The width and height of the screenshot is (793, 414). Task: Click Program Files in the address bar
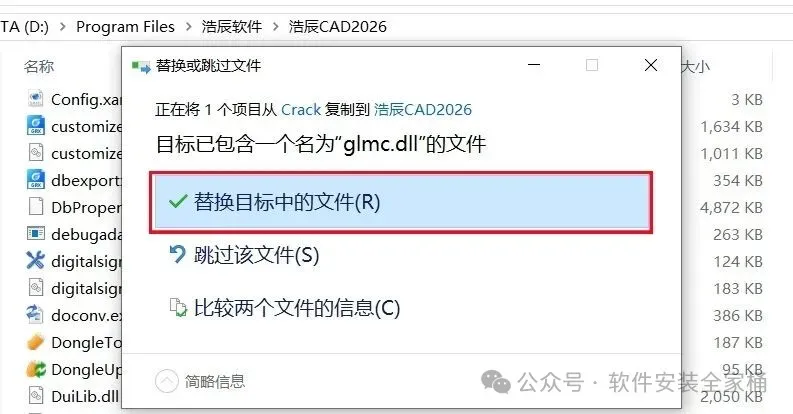(x=125, y=26)
